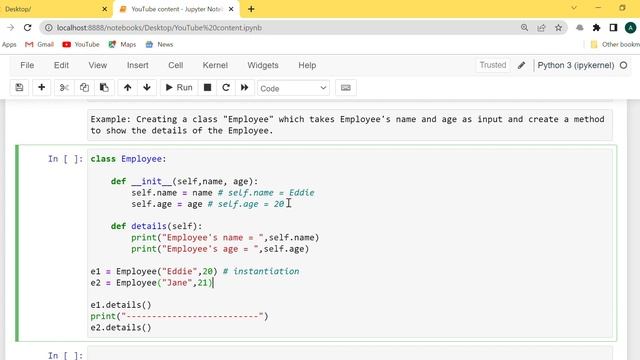
Task: Open the Widgets menu
Action: pos(263,65)
